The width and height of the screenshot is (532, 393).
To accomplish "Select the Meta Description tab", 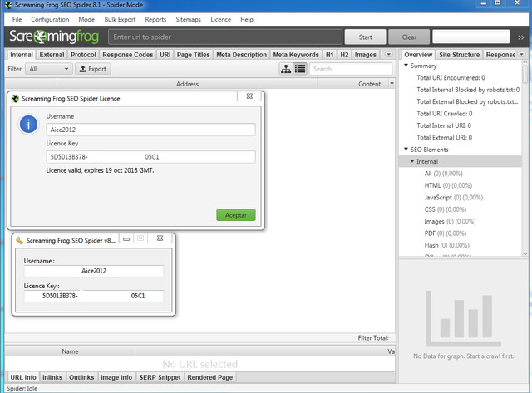I will [x=241, y=55].
